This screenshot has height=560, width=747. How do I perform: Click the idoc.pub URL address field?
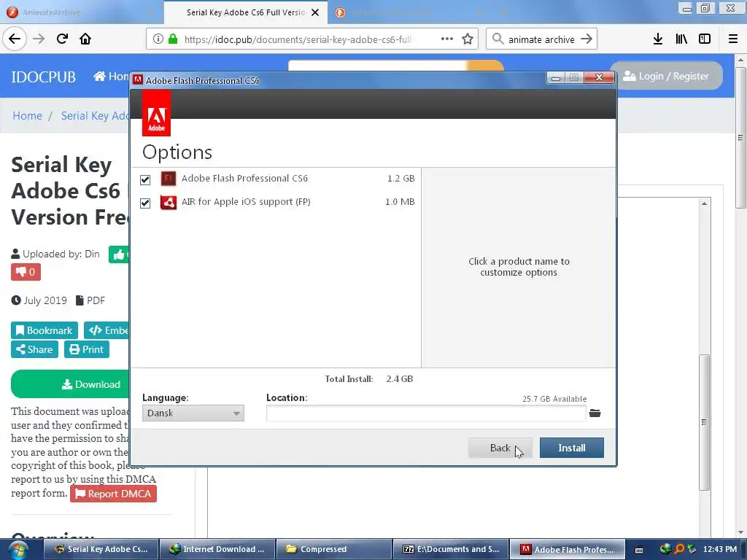tap(298, 39)
